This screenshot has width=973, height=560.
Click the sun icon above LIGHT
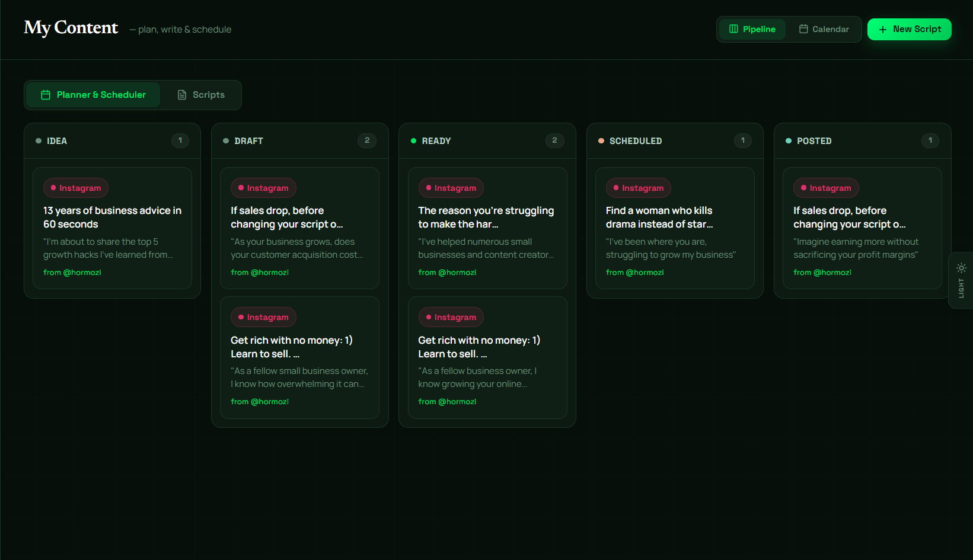coord(961,268)
